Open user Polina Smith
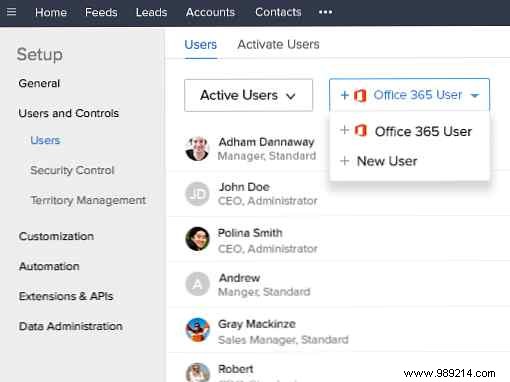The width and height of the screenshot is (510, 382). [x=250, y=233]
